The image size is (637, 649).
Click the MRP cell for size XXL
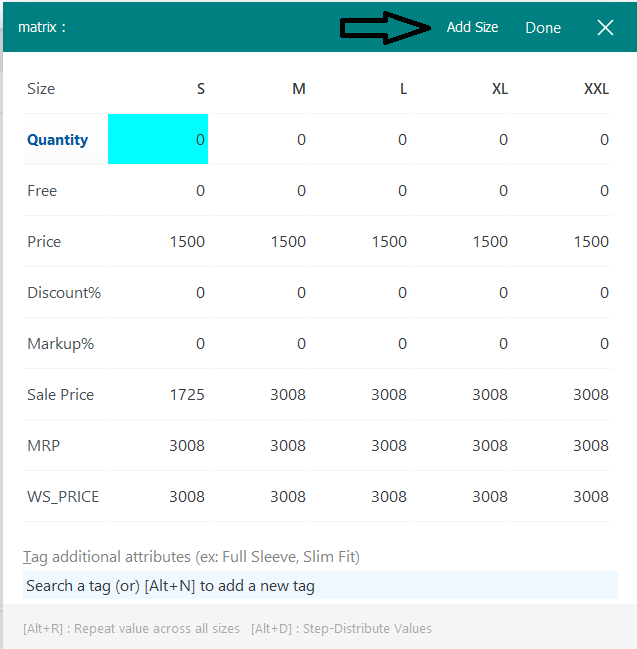pos(562,445)
